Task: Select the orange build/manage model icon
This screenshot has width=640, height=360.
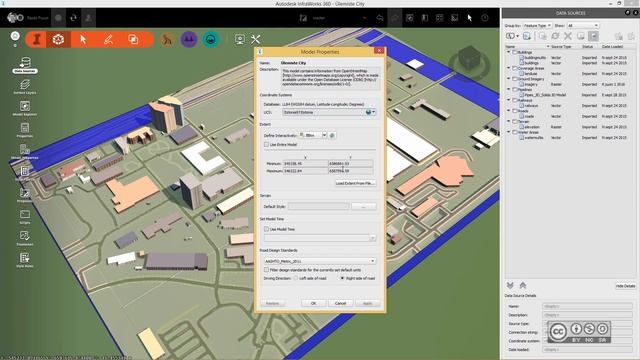Action: (37, 40)
